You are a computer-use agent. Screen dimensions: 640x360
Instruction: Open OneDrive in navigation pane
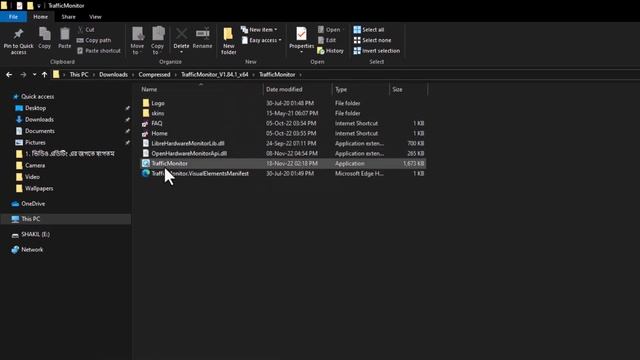click(x=33, y=204)
